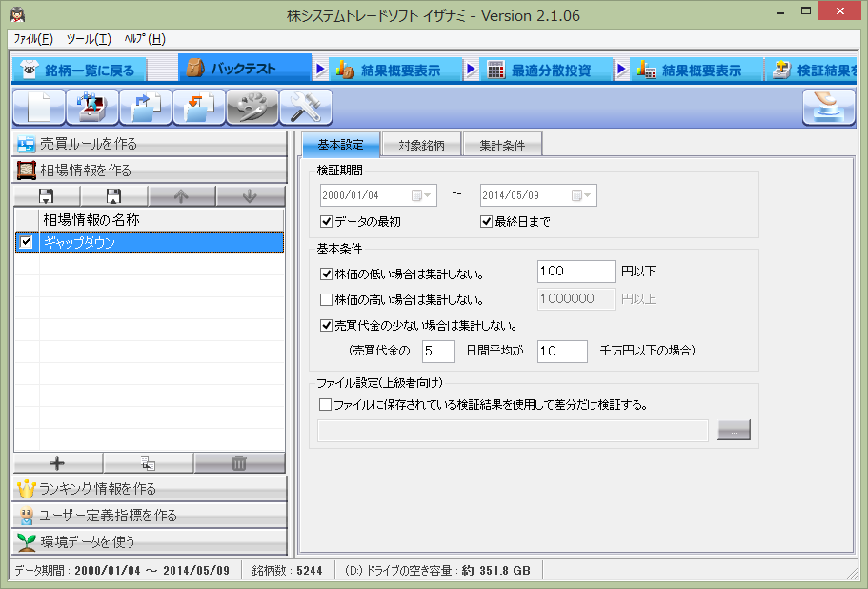
Task: Uncheck データの最初 checkbox
Action: pyautogui.click(x=326, y=222)
